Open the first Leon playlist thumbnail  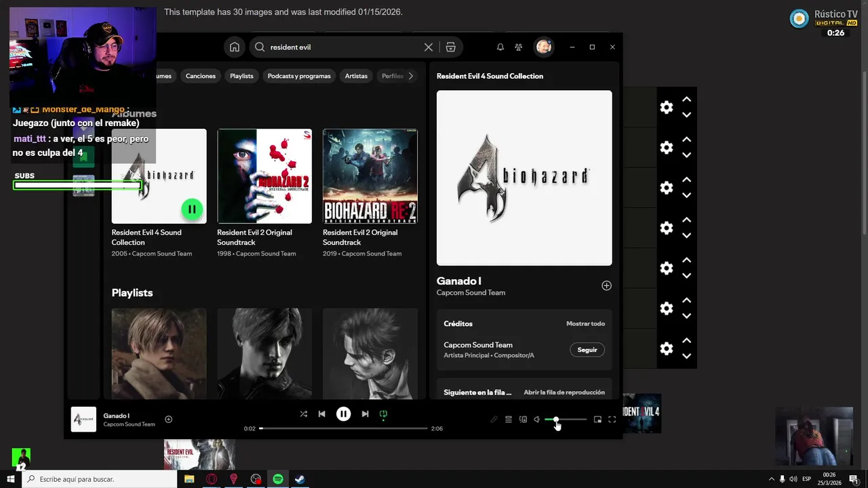pos(159,353)
